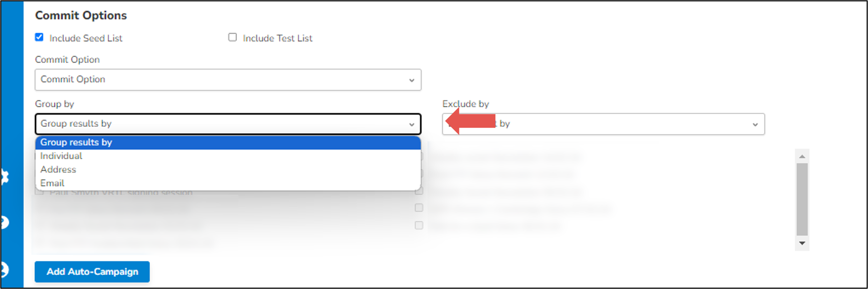Open the help question mark icon
This screenshot has width=868, height=289.
[x=4, y=223]
